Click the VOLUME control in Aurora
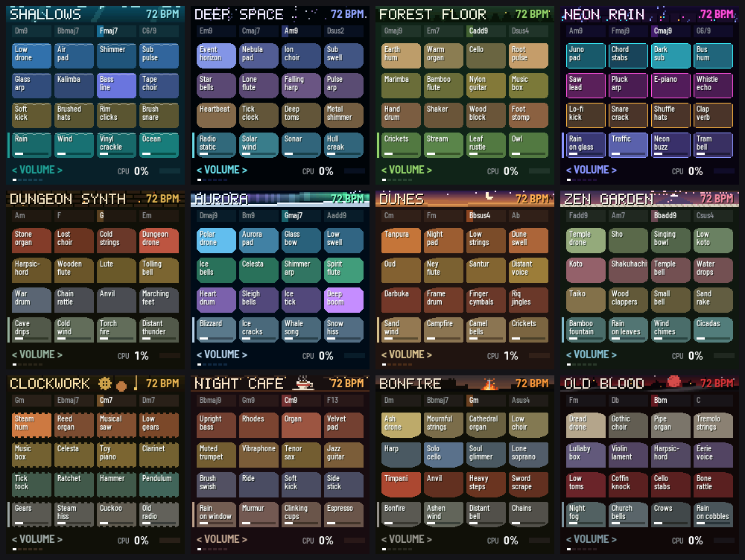 pos(222,354)
